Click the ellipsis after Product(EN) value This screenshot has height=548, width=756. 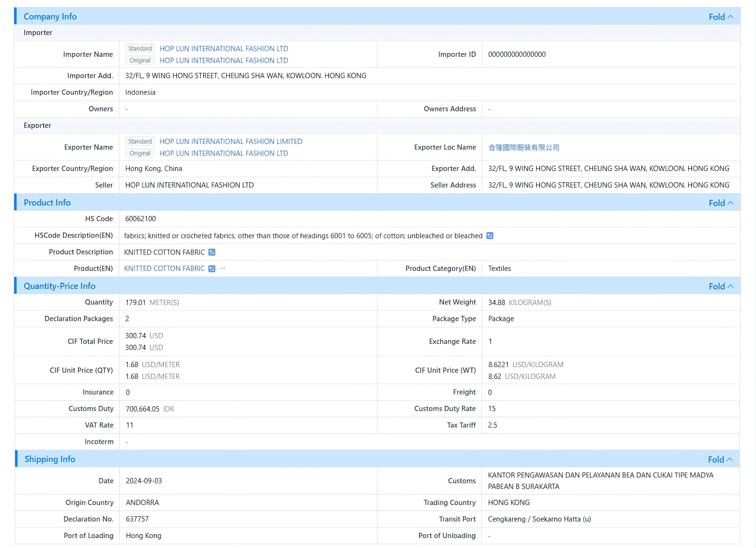223,268
